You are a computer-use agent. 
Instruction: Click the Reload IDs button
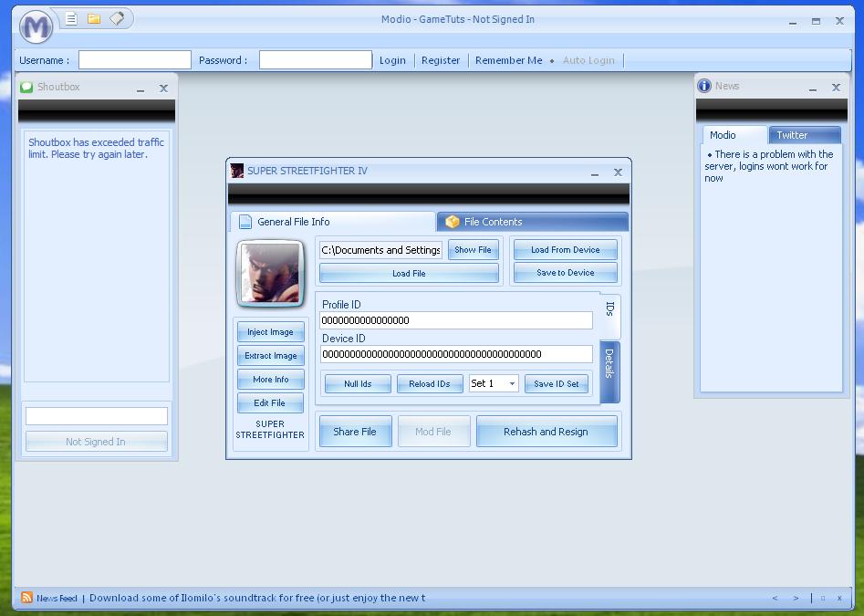430,383
